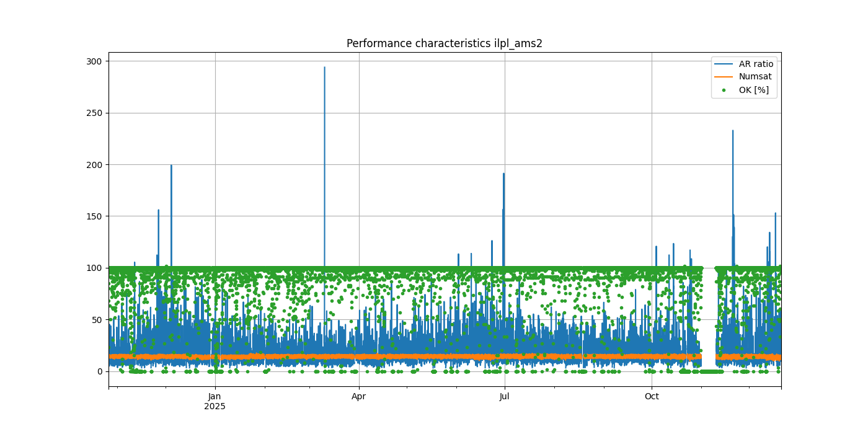868x434 pixels.
Task: Click the plot title "Performance characteristics ilpl_ams2"
Action: pyautogui.click(x=445, y=43)
